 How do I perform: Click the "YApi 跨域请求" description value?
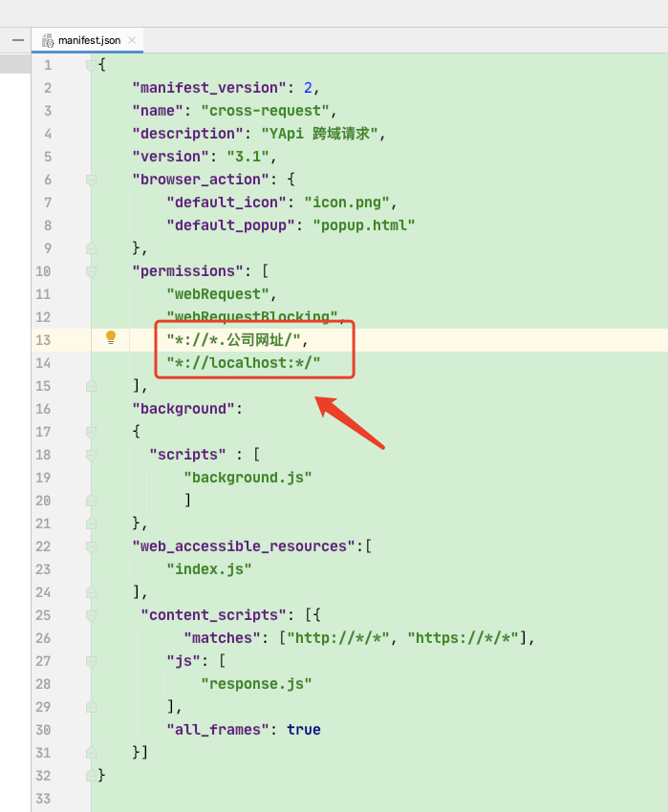[320, 134]
